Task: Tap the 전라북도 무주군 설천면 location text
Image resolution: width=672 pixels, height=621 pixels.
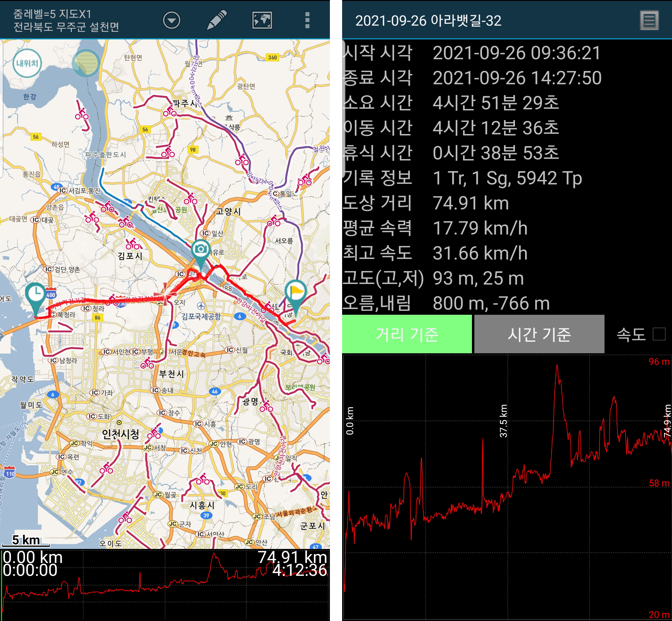Action: pos(66,27)
